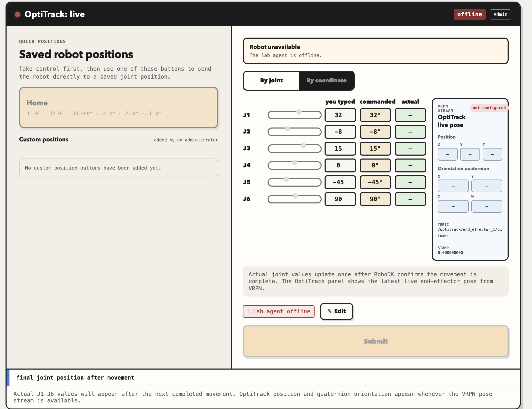The width and height of the screenshot is (532, 409).
Task: Click the quaternion Z value box
Action: [453, 206]
